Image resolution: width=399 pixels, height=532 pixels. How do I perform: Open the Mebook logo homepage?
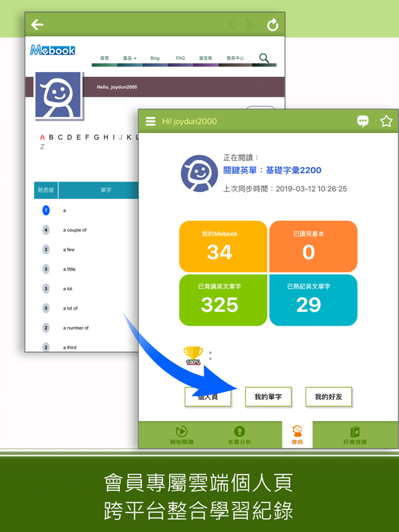click(53, 50)
